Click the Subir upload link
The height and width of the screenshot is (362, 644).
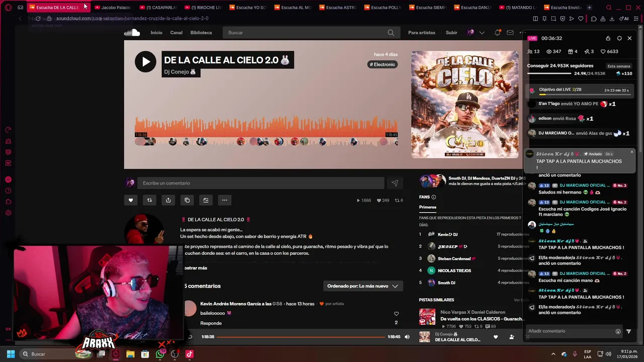[x=451, y=33]
